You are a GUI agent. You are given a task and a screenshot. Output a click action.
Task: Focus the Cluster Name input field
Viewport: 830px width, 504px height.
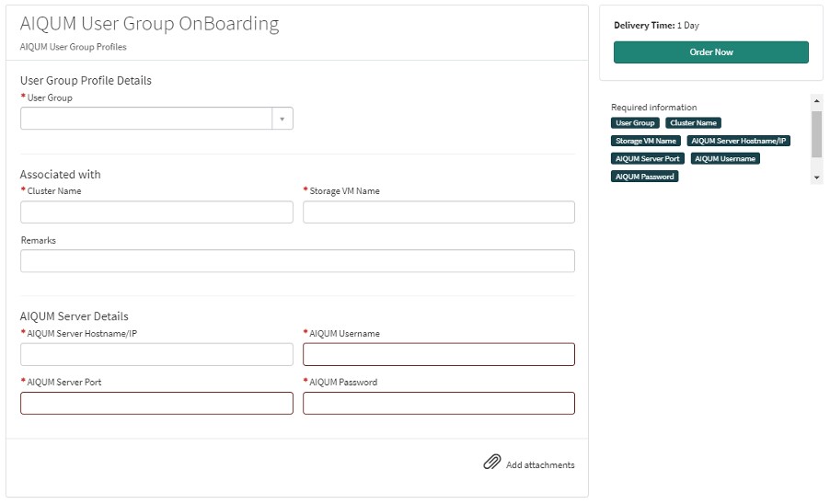click(x=156, y=212)
